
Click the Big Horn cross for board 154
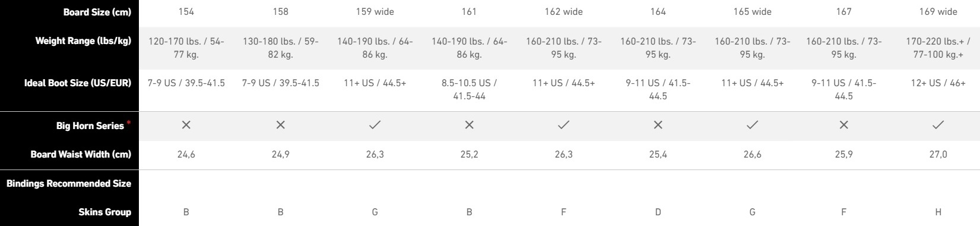(x=186, y=125)
